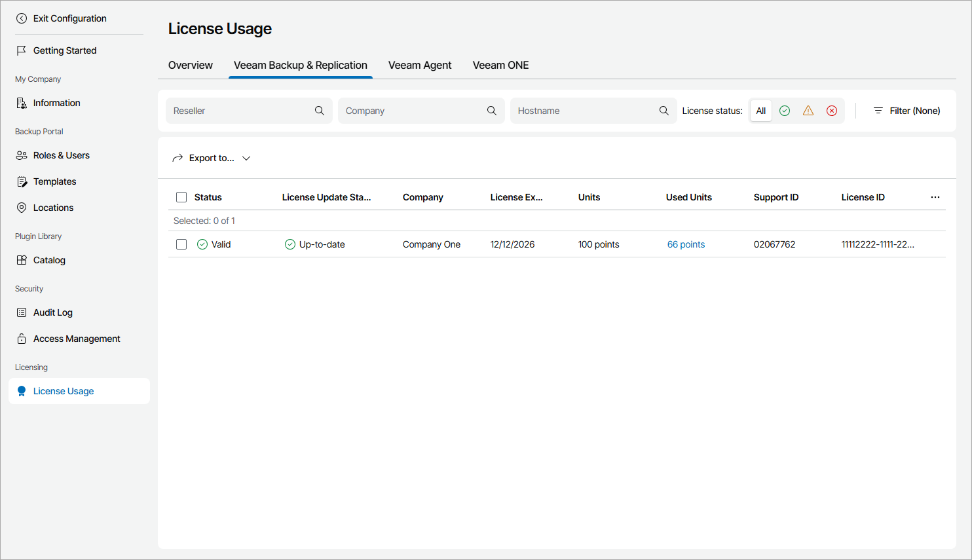The image size is (972, 560).
Task: Click the Company One cell
Action: [x=432, y=244]
